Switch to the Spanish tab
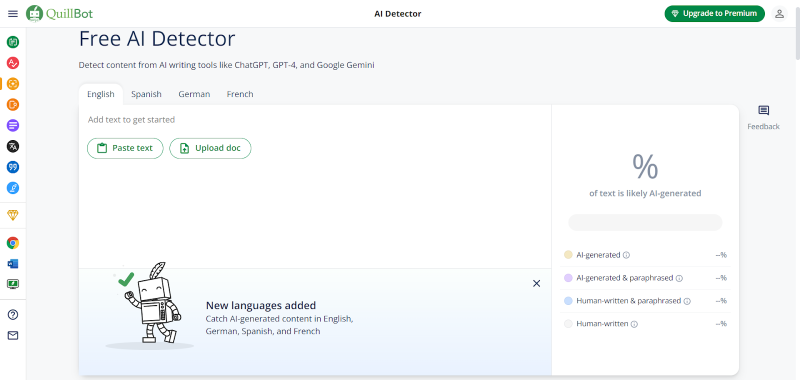The height and width of the screenshot is (380, 800). pyautogui.click(x=146, y=94)
